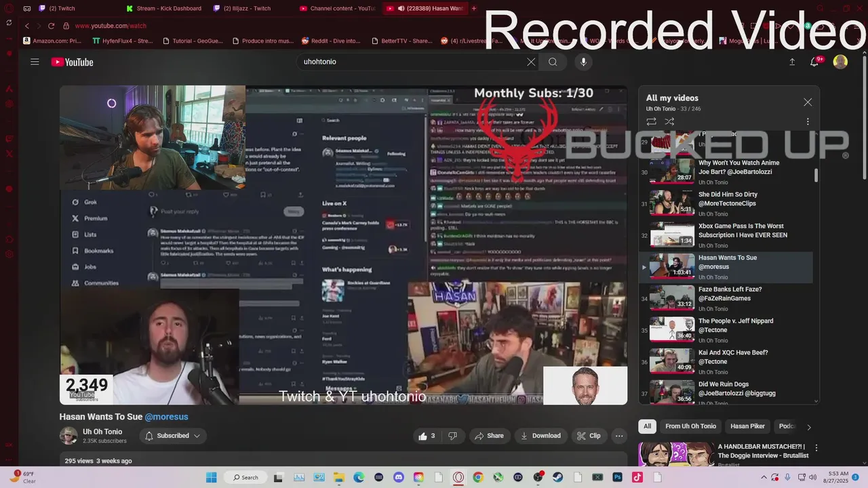Click the youtube.com/watch address bar
The image size is (868, 488).
(x=111, y=26)
